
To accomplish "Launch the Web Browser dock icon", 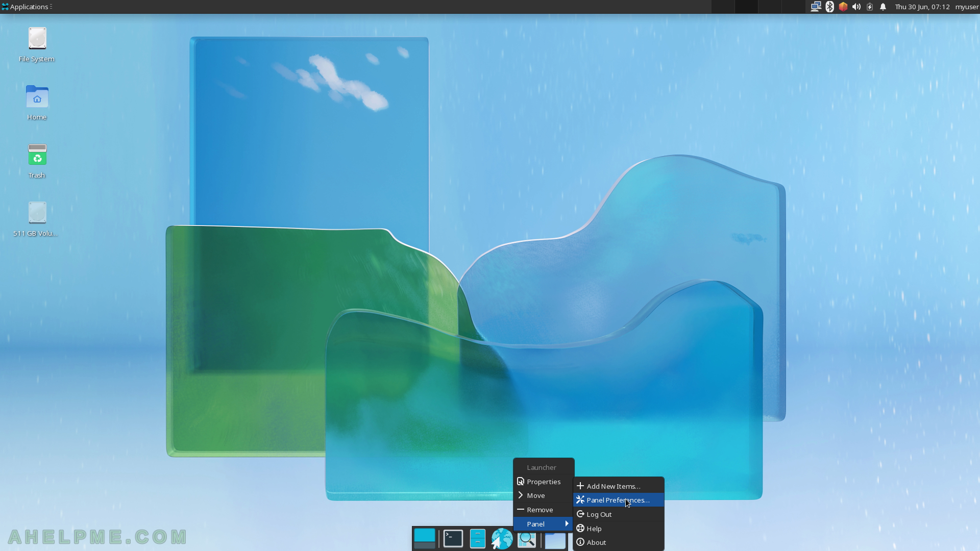I will pos(502,539).
